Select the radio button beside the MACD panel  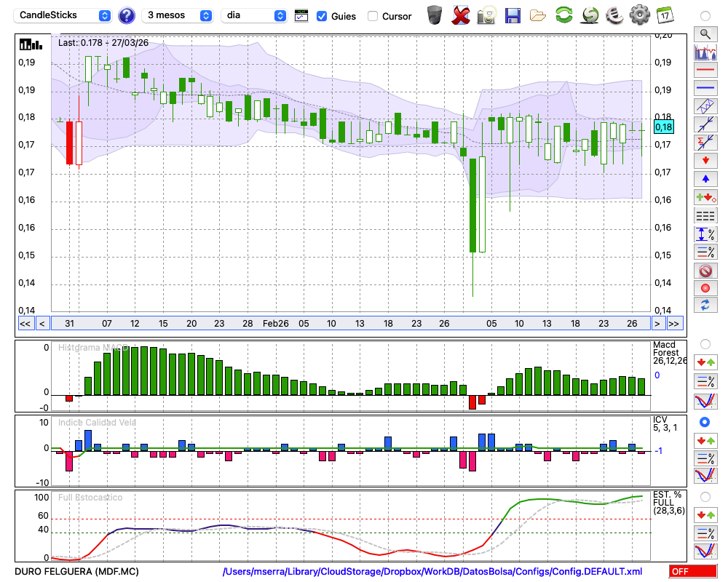[x=705, y=343]
